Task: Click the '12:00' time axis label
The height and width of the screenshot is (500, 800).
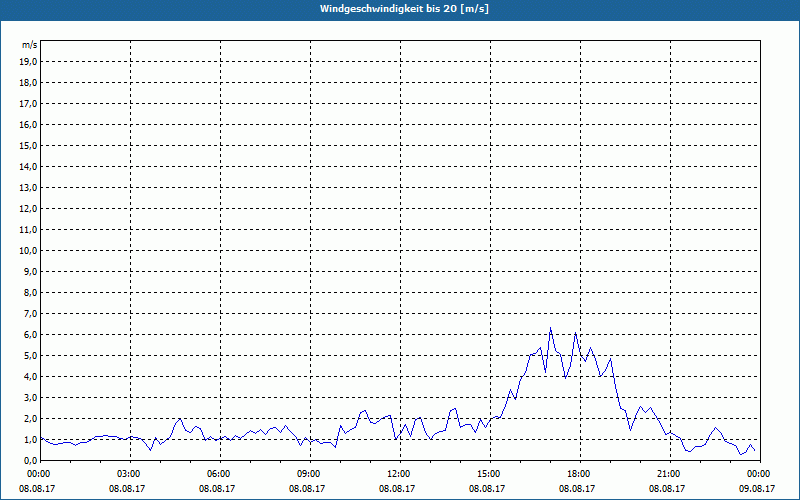Action: point(401,474)
